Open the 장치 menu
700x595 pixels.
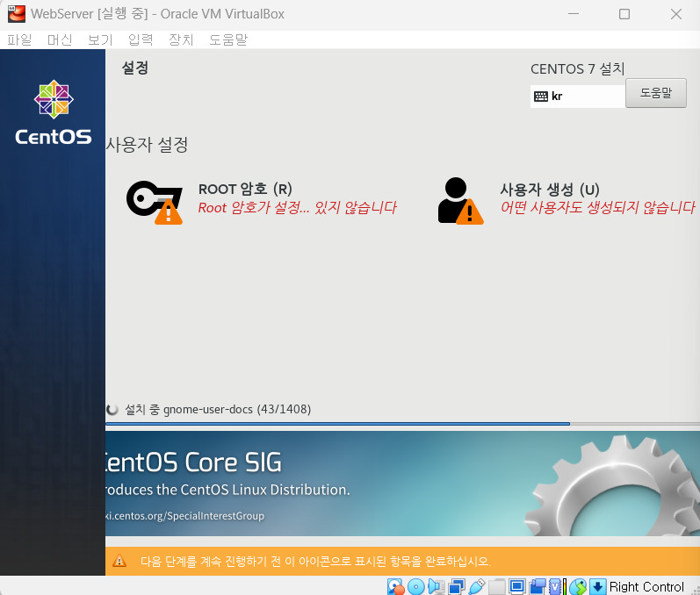181,39
